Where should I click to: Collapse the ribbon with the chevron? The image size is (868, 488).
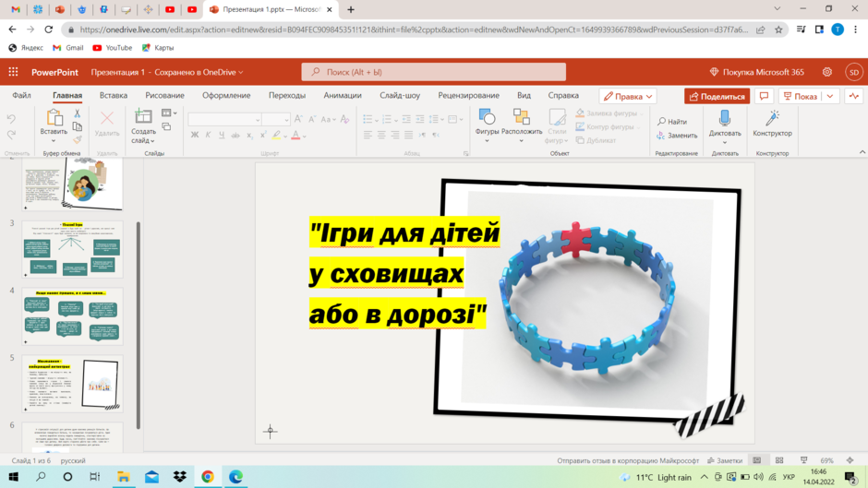click(862, 152)
